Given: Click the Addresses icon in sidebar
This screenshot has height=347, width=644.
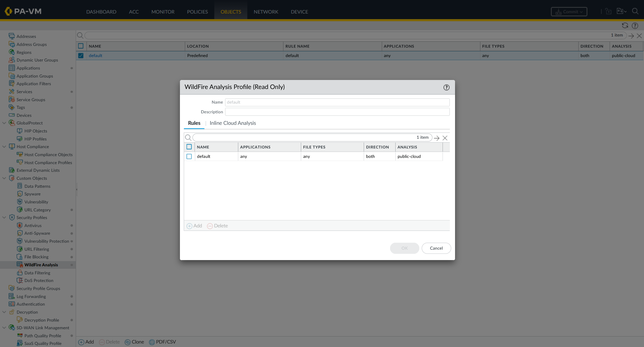Looking at the screenshot, I should point(12,36).
